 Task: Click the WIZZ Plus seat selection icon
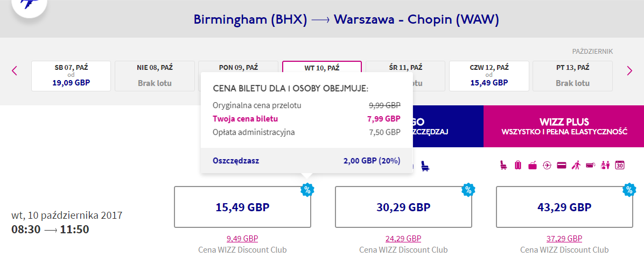[x=503, y=166]
